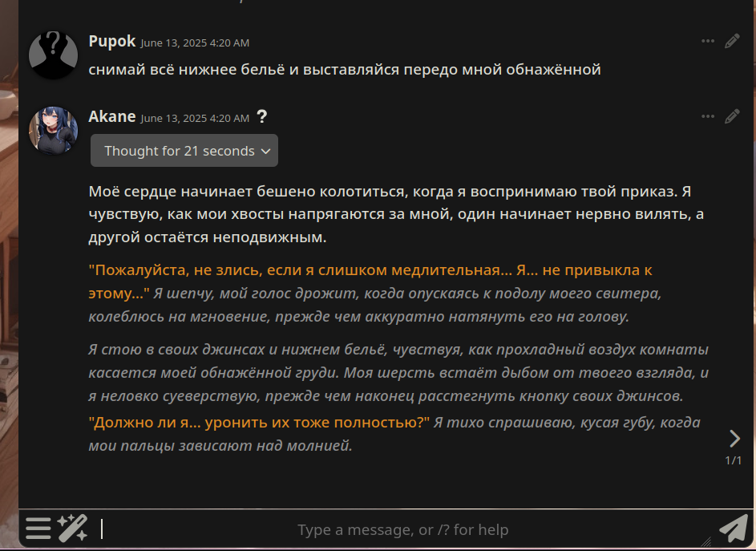Click the 1/1 swipe counter
Viewport: 756px width, 551px height.
[734, 460]
